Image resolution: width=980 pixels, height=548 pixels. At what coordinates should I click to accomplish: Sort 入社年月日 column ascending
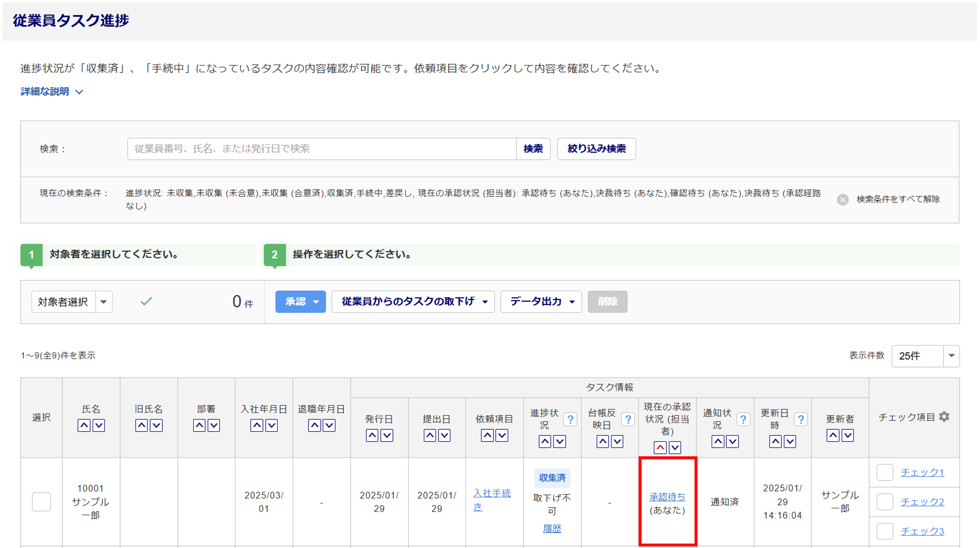coord(257,425)
